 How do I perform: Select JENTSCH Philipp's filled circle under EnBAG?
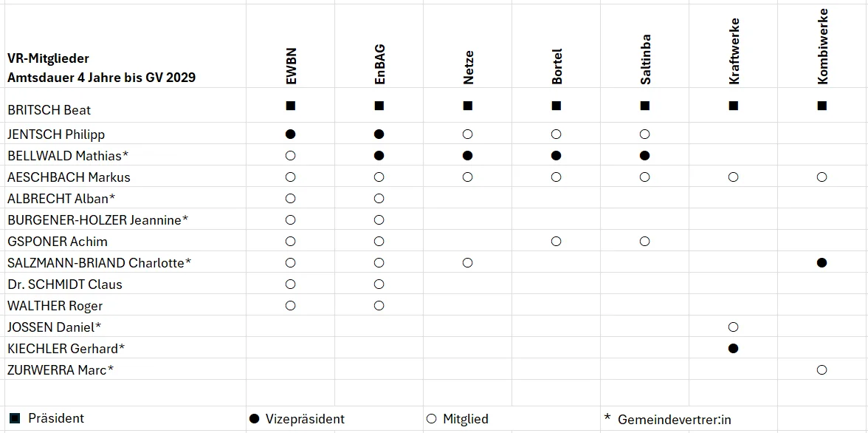[379, 134]
